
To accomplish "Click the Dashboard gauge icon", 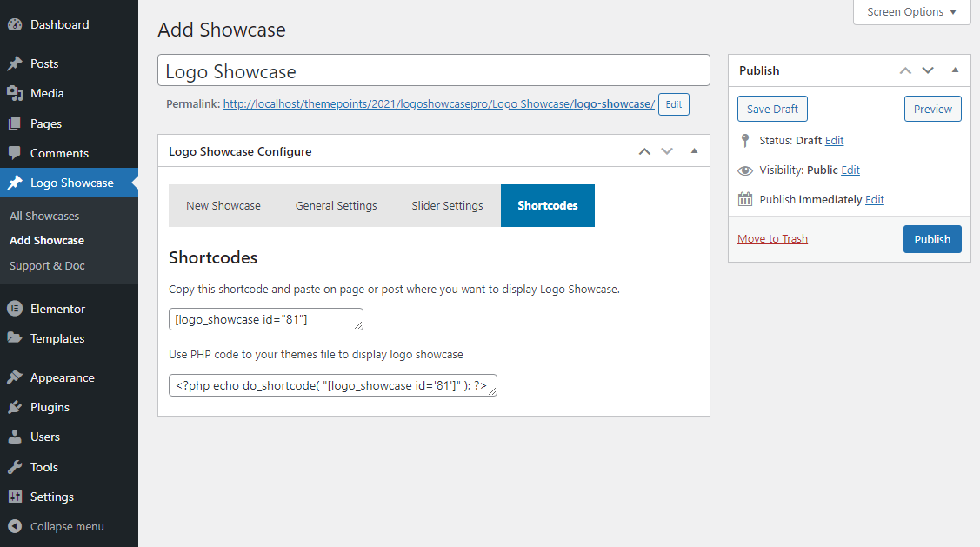I will tap(15, 24).
